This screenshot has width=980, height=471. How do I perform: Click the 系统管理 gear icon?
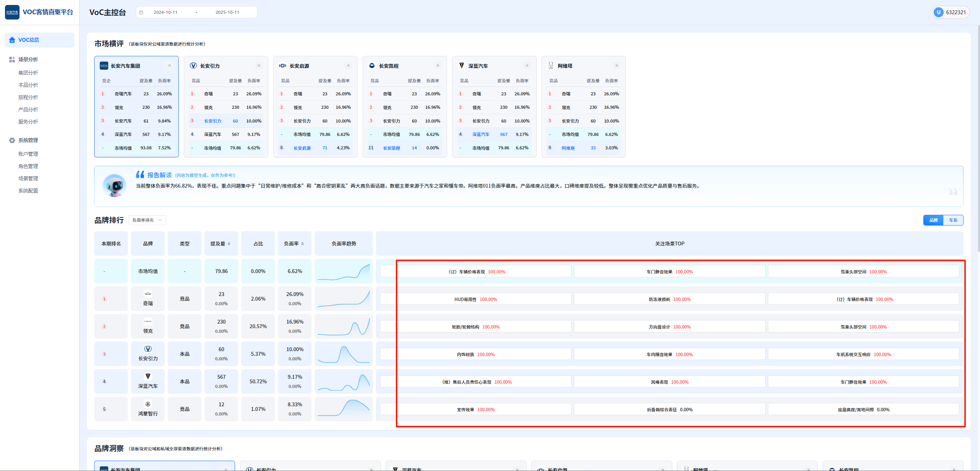(12, 140)
